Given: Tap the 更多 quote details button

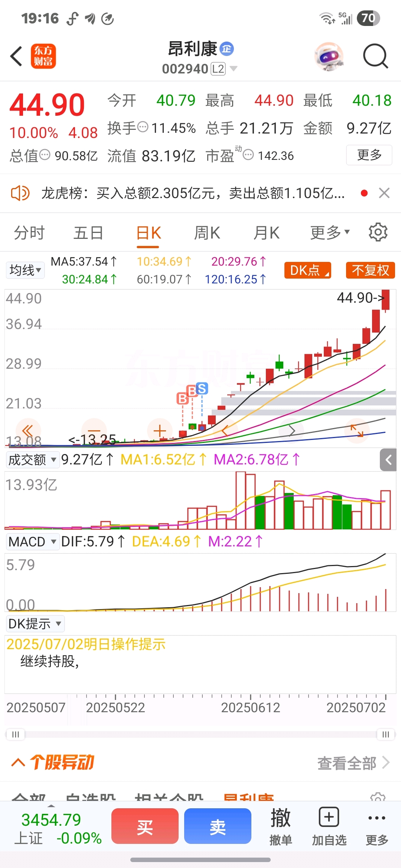Looking at the screenshot, I should 369,155.
